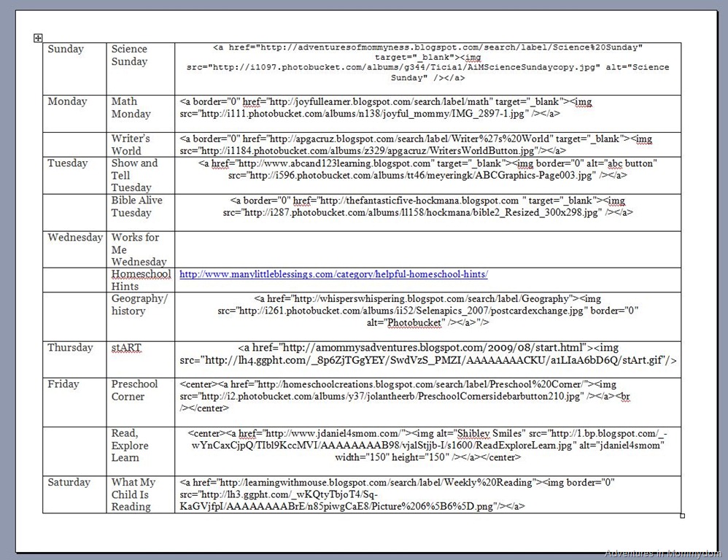Click the table move handle icon
Screen dimensions: 728x560
coord(38,38)
